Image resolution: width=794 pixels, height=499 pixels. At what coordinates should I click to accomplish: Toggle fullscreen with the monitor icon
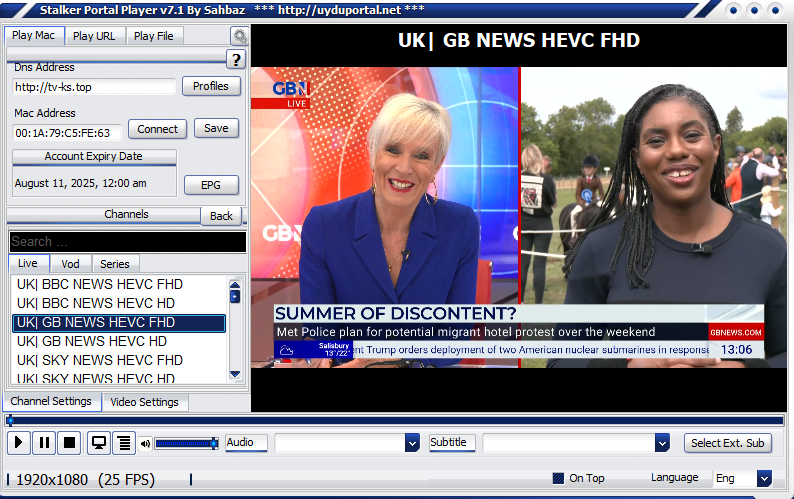point(99,443)
